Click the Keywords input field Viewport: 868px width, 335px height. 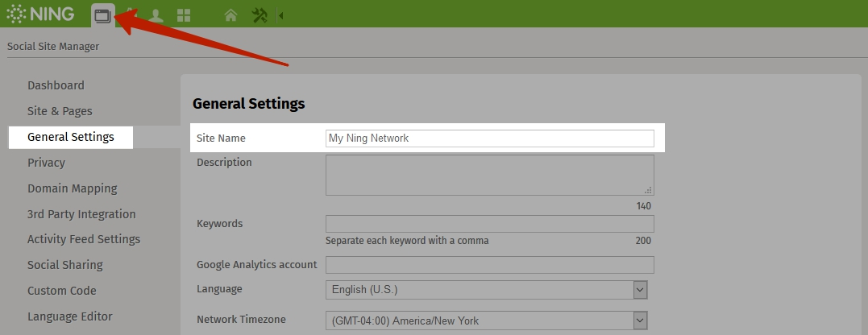coord(489,224)
